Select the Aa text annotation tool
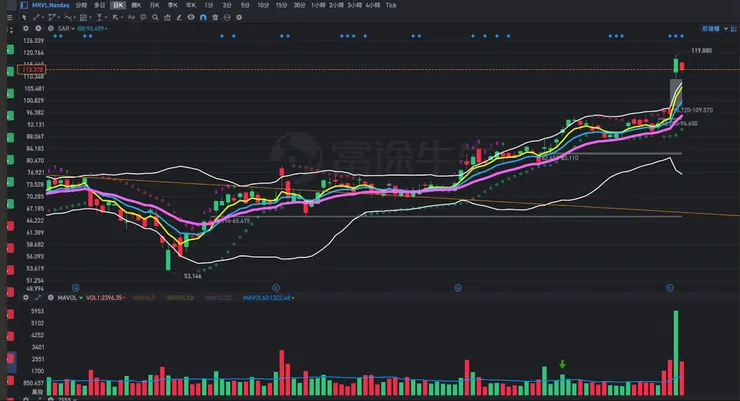 click(x=131, y=17)
